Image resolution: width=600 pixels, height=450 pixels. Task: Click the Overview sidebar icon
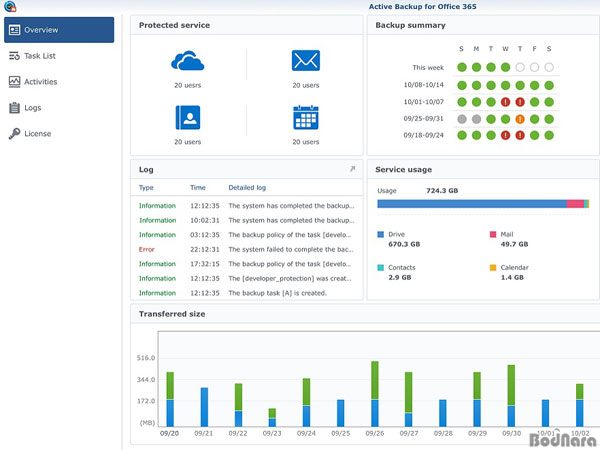(15, 30)
